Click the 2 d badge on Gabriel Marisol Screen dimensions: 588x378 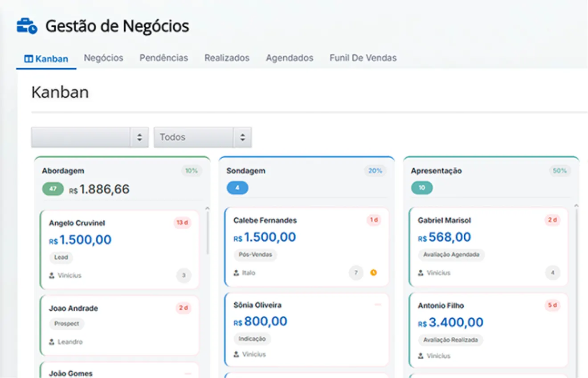click(552, 220)
